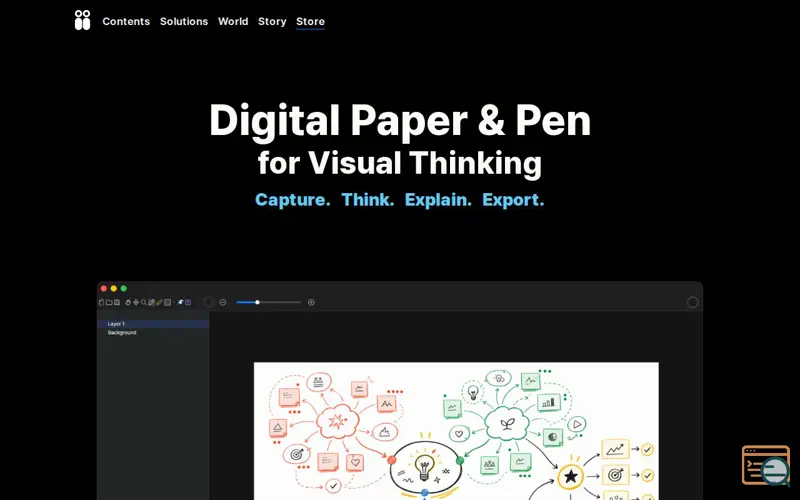
Task: Click the minus zoom-out button
Action: coord(222,303)
